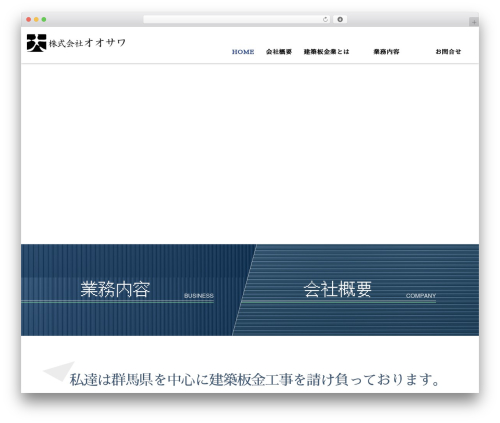This screenshot has width=500, height=423.
Task: Open a new tab with plus button
Action: click(474, 22)
